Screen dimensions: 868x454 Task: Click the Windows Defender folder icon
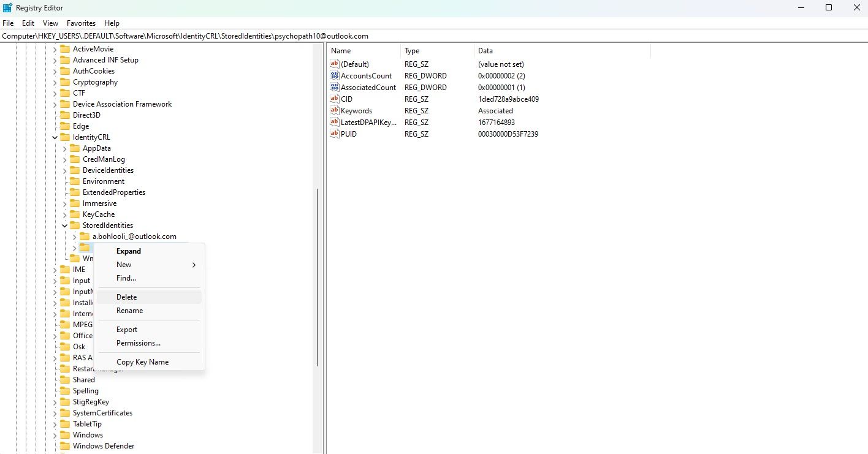66,445
